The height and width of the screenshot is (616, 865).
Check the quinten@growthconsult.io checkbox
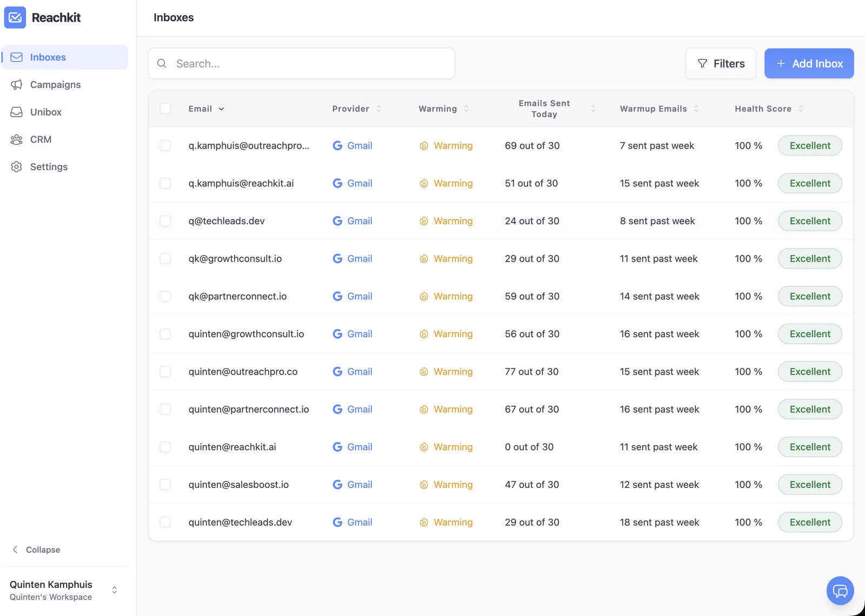(x=165, y=334)
